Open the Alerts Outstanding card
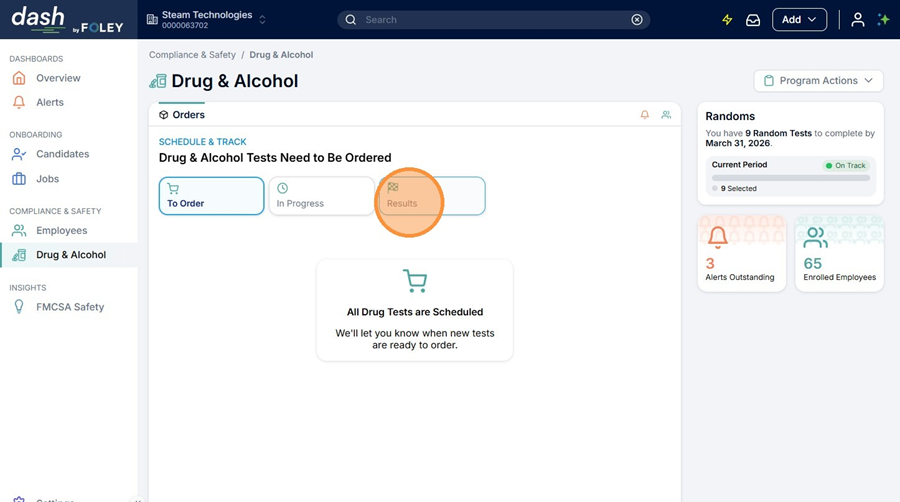Image resolution: width=900 pixels, height=502 pixels. (741, 254)
